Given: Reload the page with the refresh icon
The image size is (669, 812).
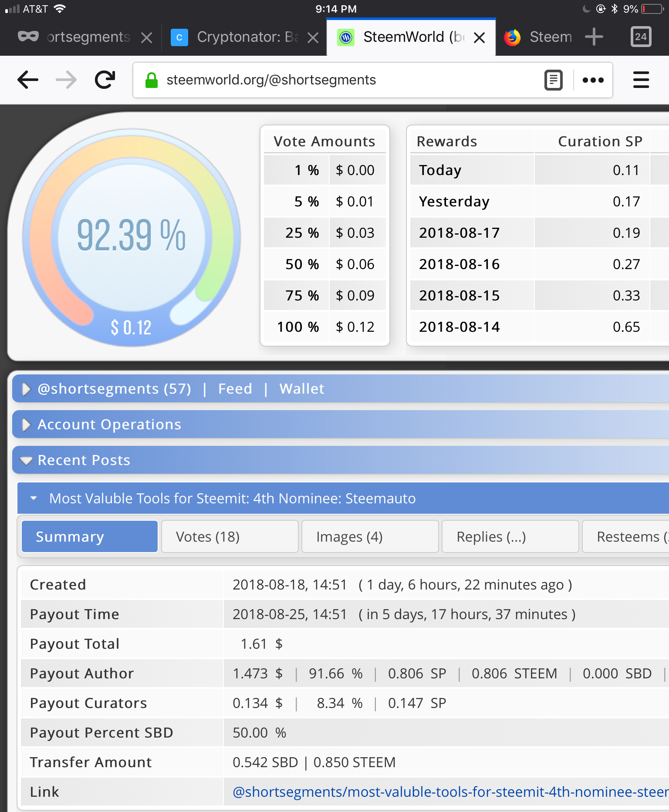Looking at the screenshot, I should [x=105, y=80].
